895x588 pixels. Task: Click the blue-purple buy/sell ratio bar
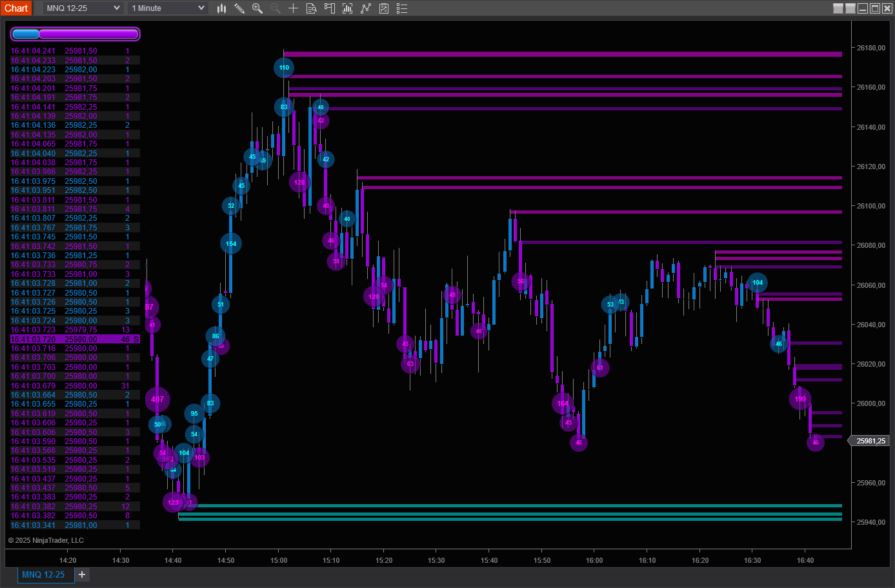pos(75,34)
